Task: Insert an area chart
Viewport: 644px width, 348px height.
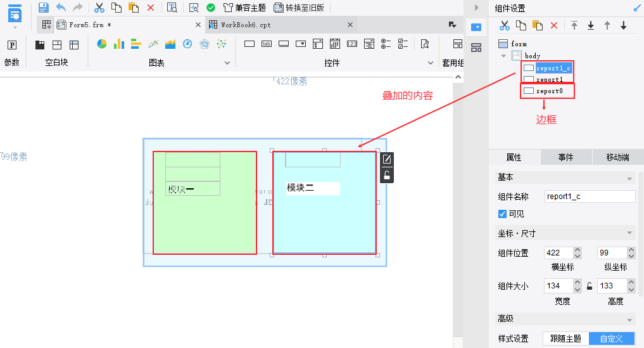Action: tap(170, 44)
